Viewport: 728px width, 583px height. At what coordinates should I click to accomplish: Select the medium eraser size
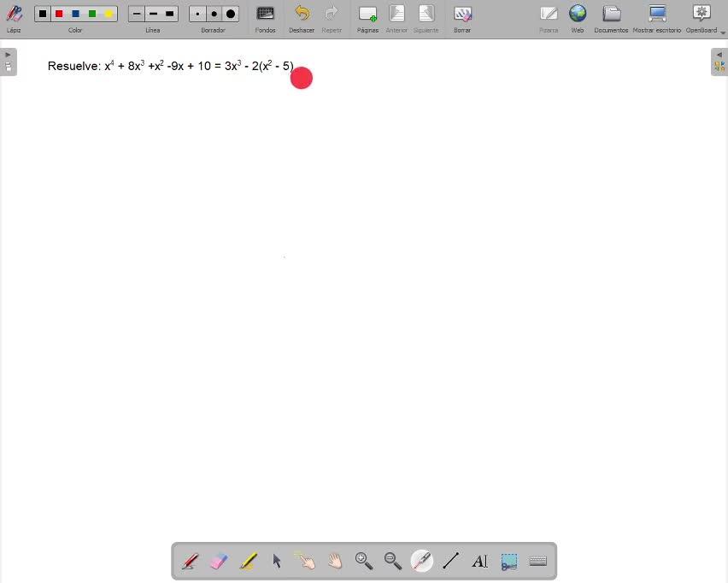pyautogui.click(x=214, y=14)
